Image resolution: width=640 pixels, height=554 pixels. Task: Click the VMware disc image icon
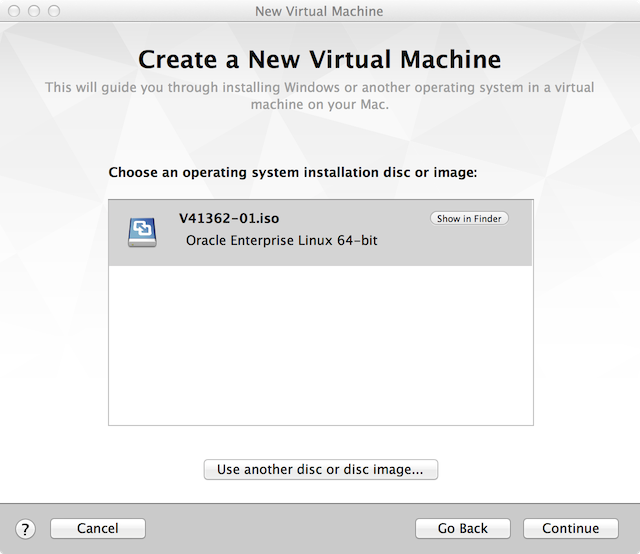pos(142,232)
